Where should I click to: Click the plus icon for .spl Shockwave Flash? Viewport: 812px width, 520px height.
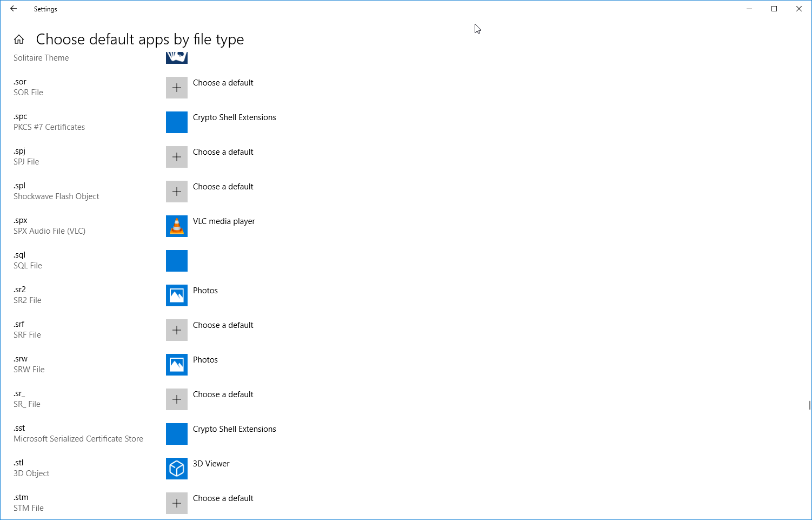(177, 192)
